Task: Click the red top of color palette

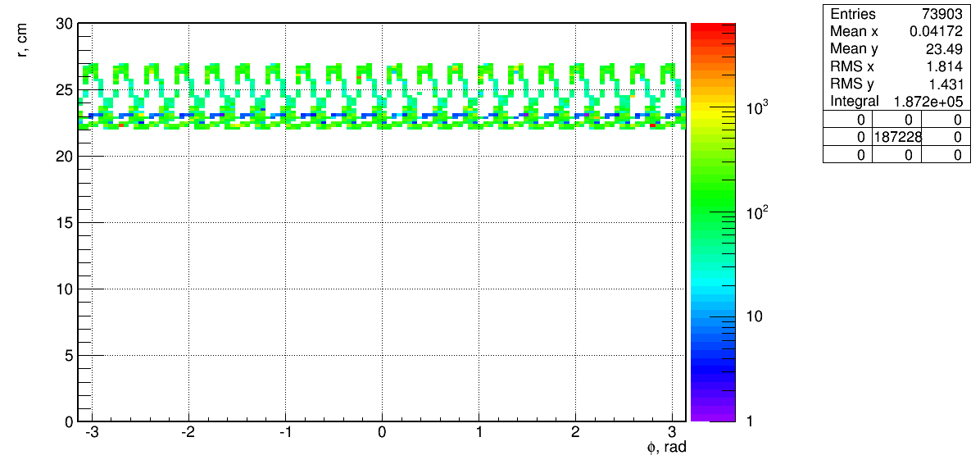Action: [713, 26]
